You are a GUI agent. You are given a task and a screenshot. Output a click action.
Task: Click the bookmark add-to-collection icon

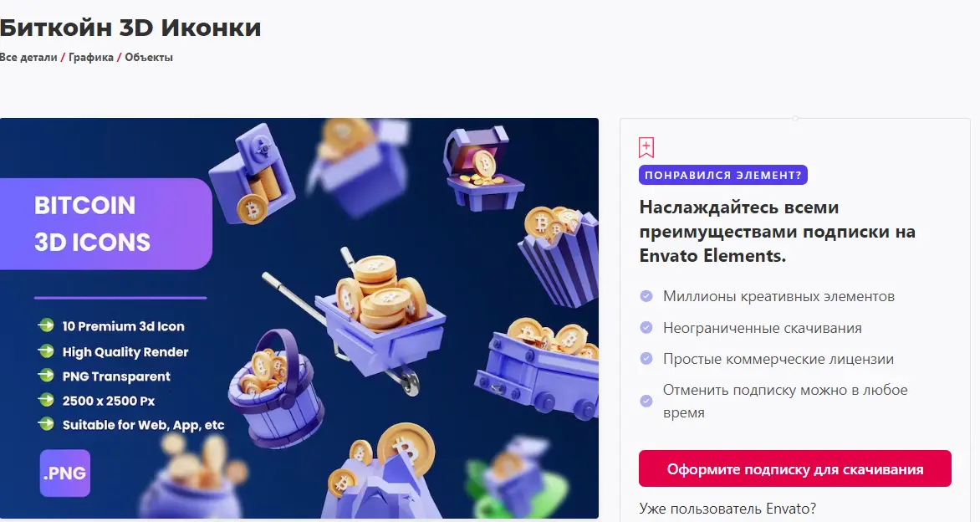(x=646, y=147)
